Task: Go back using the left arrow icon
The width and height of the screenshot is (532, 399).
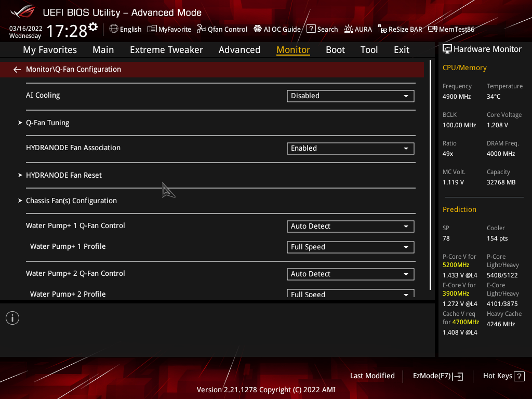Action: tap(17, 70)
